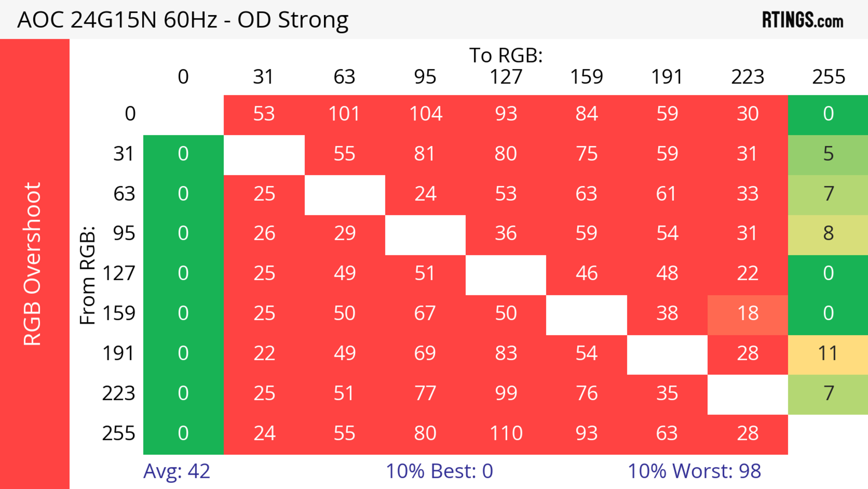Viewport: 868px width, 489px height.
Task: Click the 10% Worst: 98 statistic
Action: 694,471
